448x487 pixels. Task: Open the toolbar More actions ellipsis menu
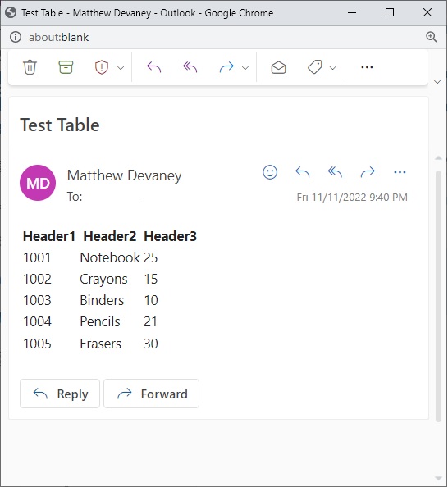[x=367, y=67]
